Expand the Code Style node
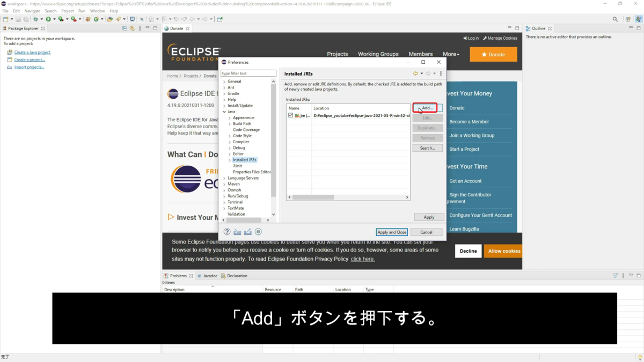Viewport: 644px width, 362px height. tap(230, 136)
